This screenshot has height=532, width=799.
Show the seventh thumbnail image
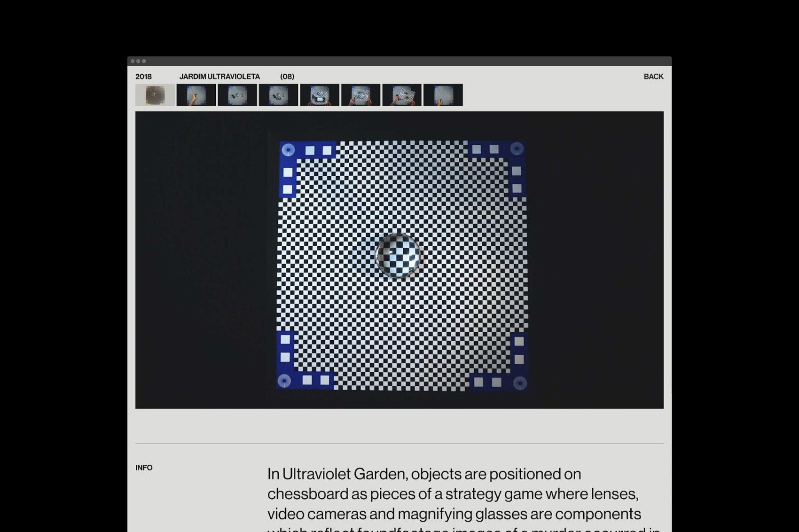coord(402,95)
